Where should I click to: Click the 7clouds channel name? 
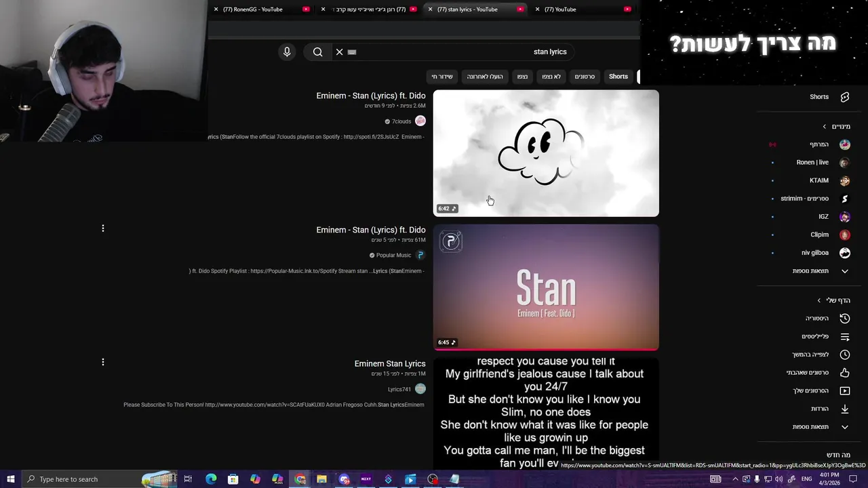401,121
